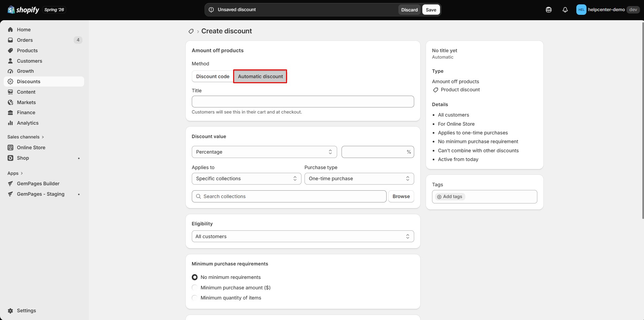Screen dimensions: 644x320
Task: Click the discount Title input field
Action: pos(303,102)
